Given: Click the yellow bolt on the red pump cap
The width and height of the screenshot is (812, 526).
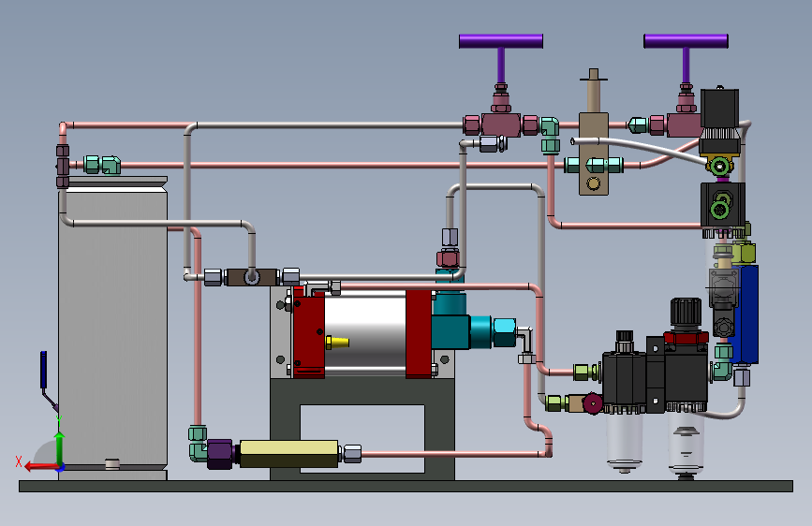Looking at the screenshot, I should 336,343.
